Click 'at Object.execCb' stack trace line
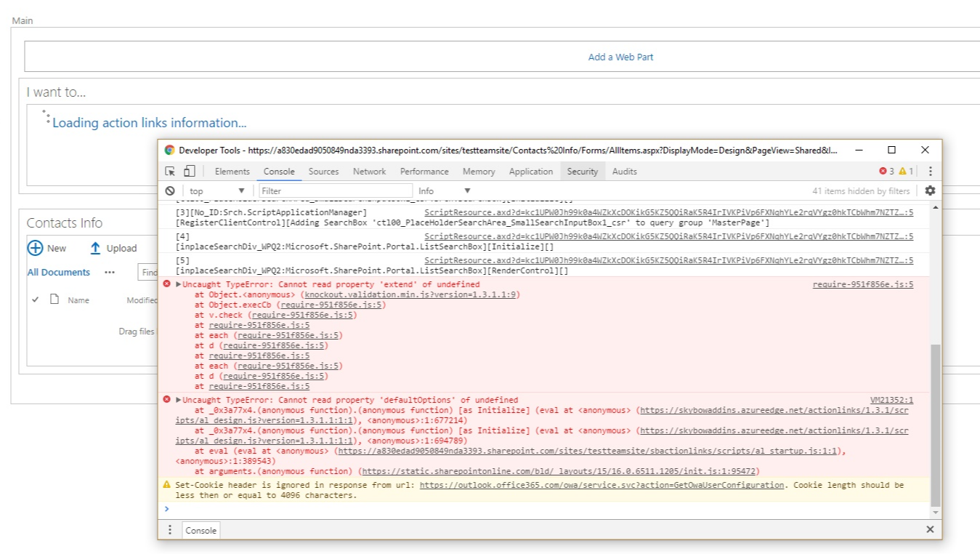Screen dimensions: 980x554 tap(290, 305)
